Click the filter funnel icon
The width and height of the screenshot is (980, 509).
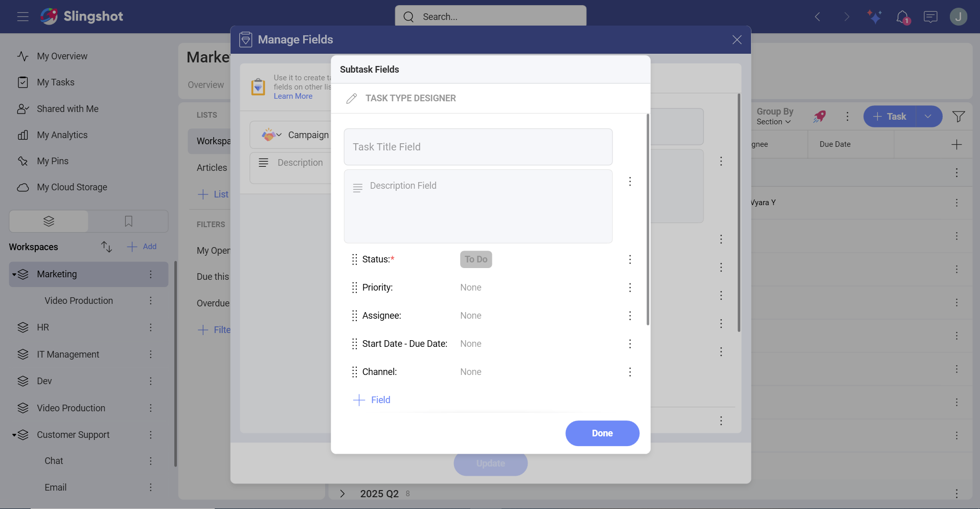959,117
